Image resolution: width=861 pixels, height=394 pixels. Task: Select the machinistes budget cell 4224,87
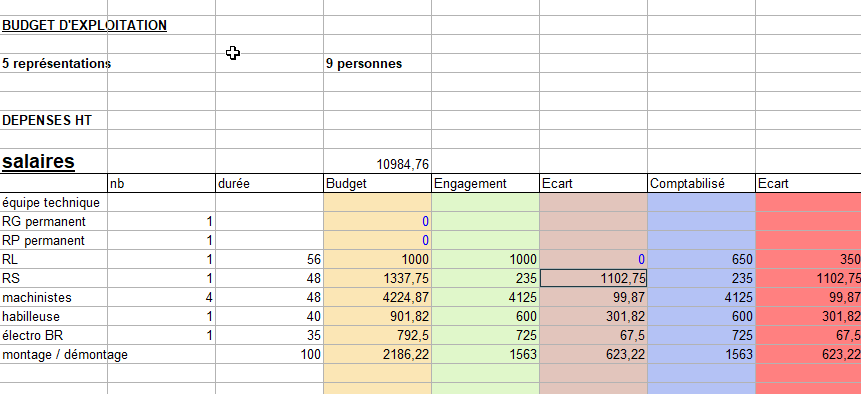click(377, 297)
